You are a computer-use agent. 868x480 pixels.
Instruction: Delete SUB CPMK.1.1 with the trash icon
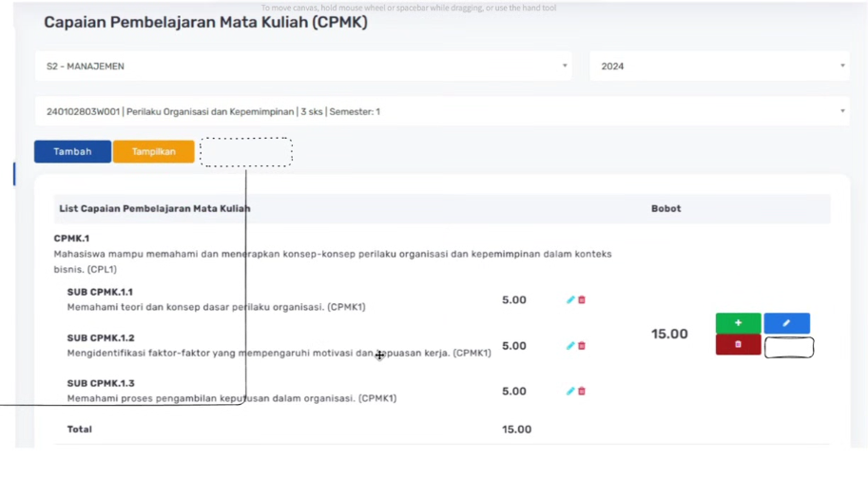[582, 299]
